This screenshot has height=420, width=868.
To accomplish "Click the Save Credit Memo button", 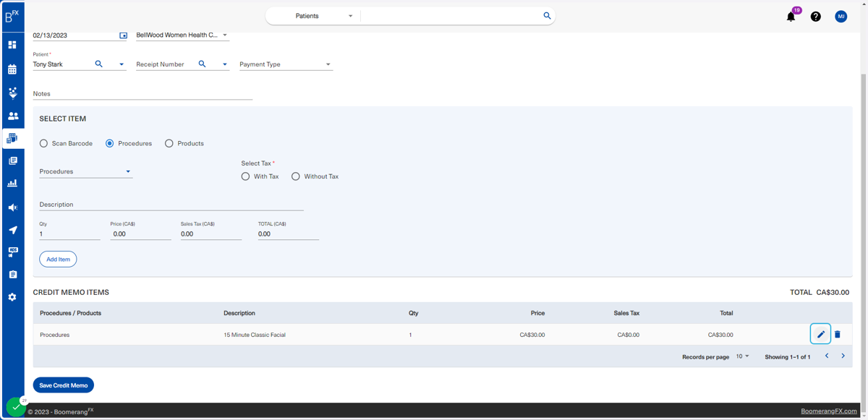I will [64, 385].
